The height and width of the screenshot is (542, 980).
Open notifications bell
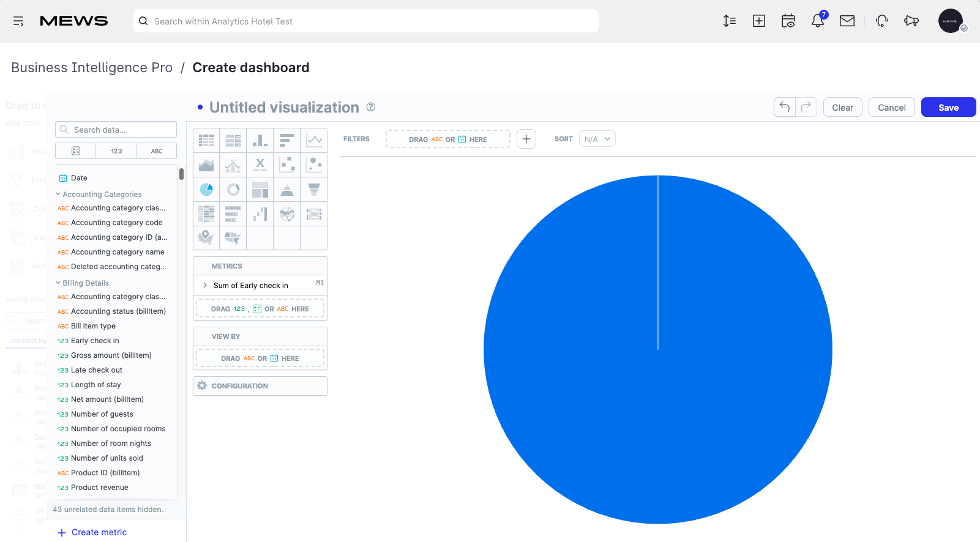[x=818, y=21]
